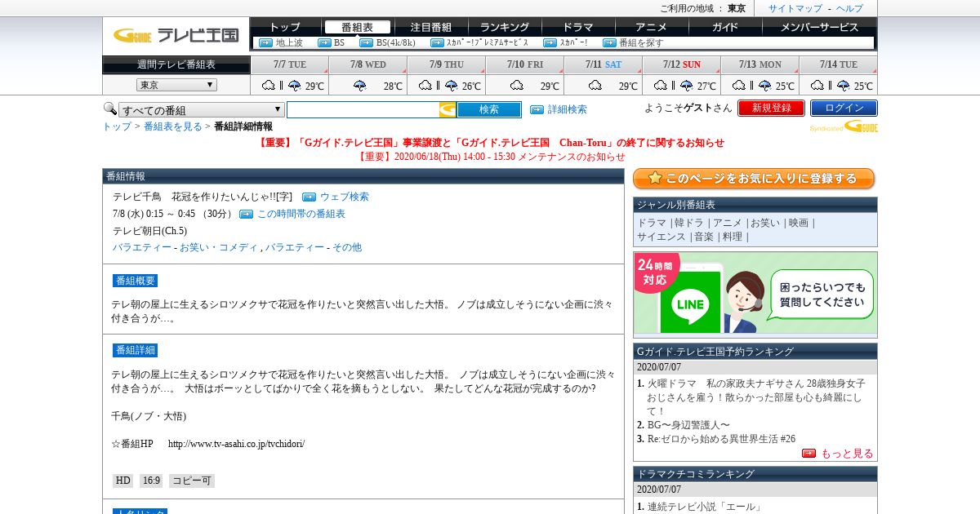Click the magnifying glass search icon
This screenshot has height=514, width=980.
click(x=109, y=109)
